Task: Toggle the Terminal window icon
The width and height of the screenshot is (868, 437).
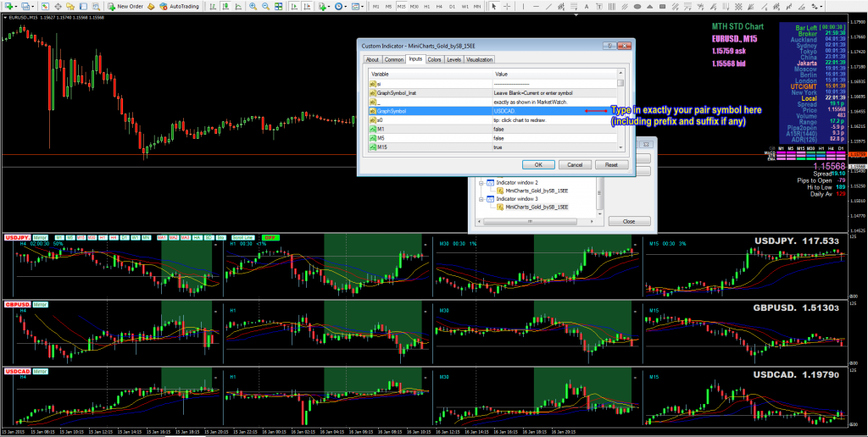Action: pos(83,7)
